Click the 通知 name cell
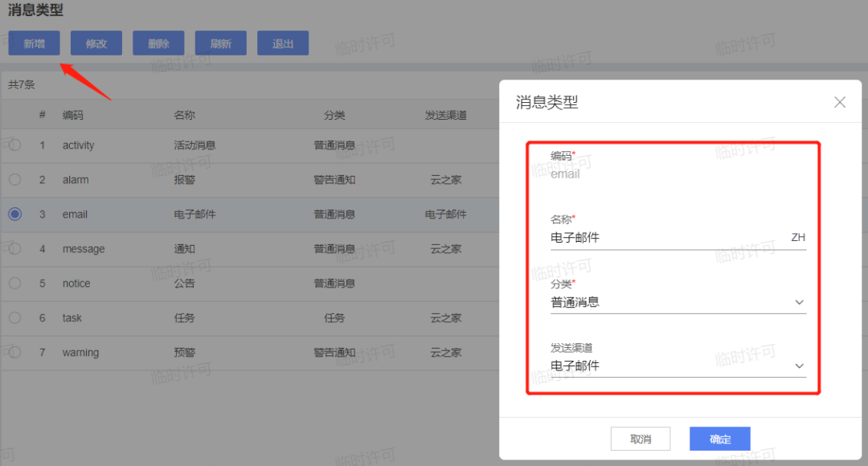 [x=184, y=249]
